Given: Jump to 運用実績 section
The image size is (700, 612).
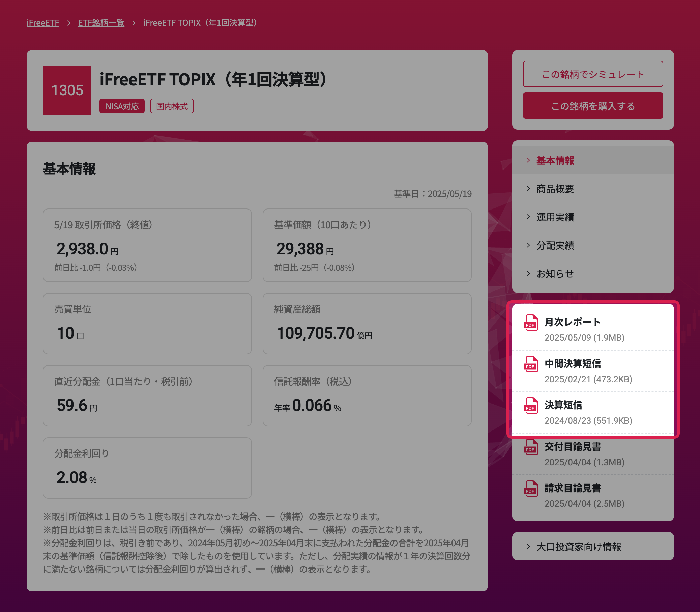Looking at the screenshot, I should 593,217.
